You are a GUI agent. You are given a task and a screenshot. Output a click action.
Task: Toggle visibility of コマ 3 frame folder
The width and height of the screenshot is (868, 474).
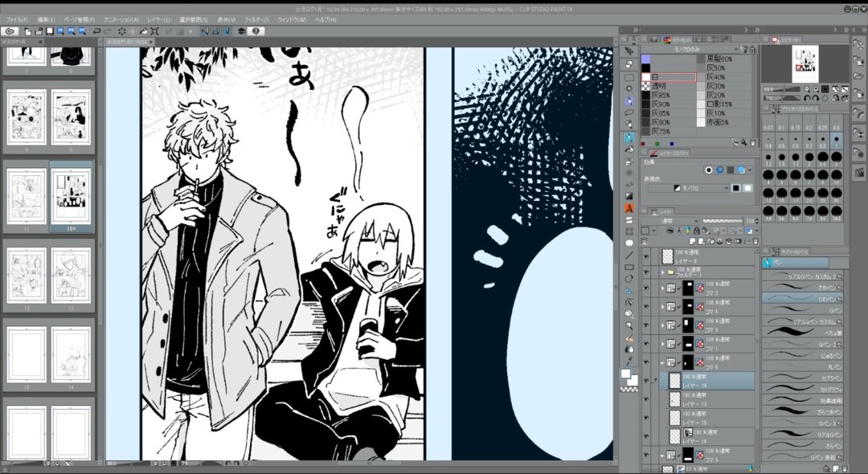[645, 325]
